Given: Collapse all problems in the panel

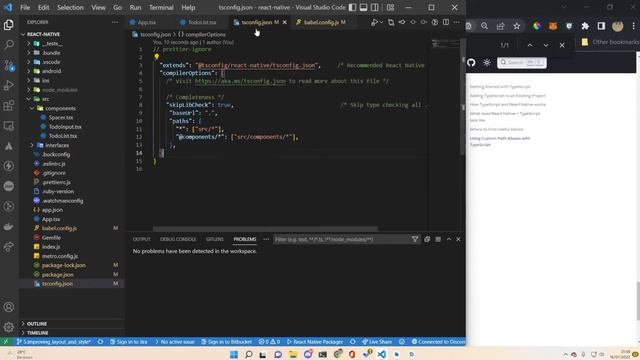Looking at the screenshot, I should [427, 239].
